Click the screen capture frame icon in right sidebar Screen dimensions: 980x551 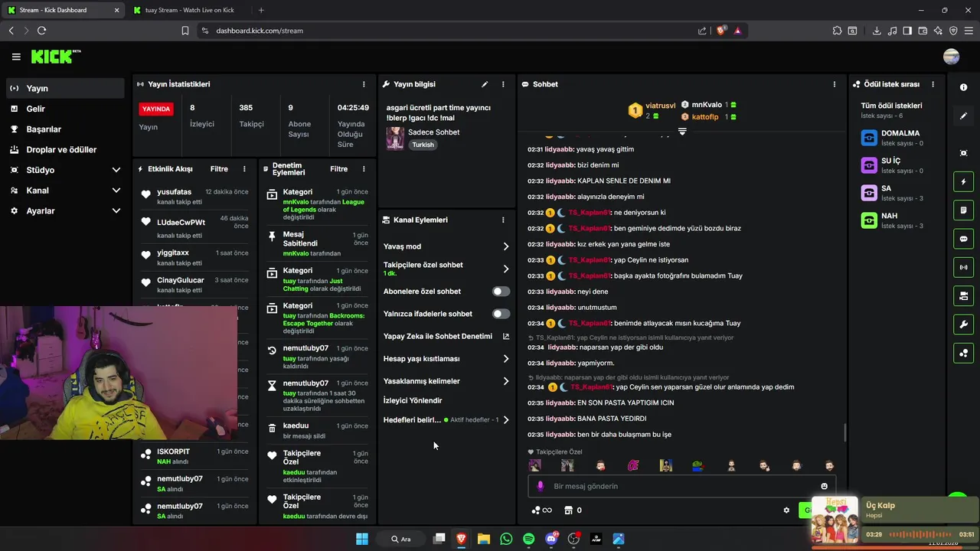963,153
